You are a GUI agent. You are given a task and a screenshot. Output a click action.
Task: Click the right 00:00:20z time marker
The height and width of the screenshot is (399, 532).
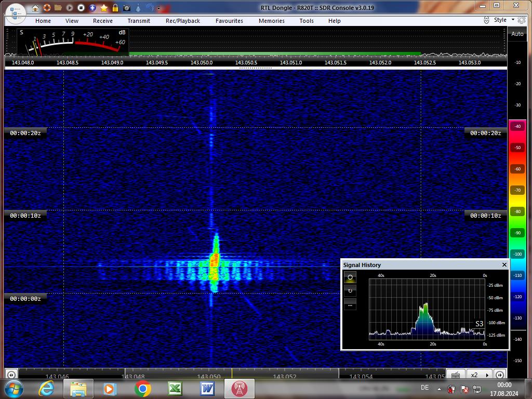(486, 133)
